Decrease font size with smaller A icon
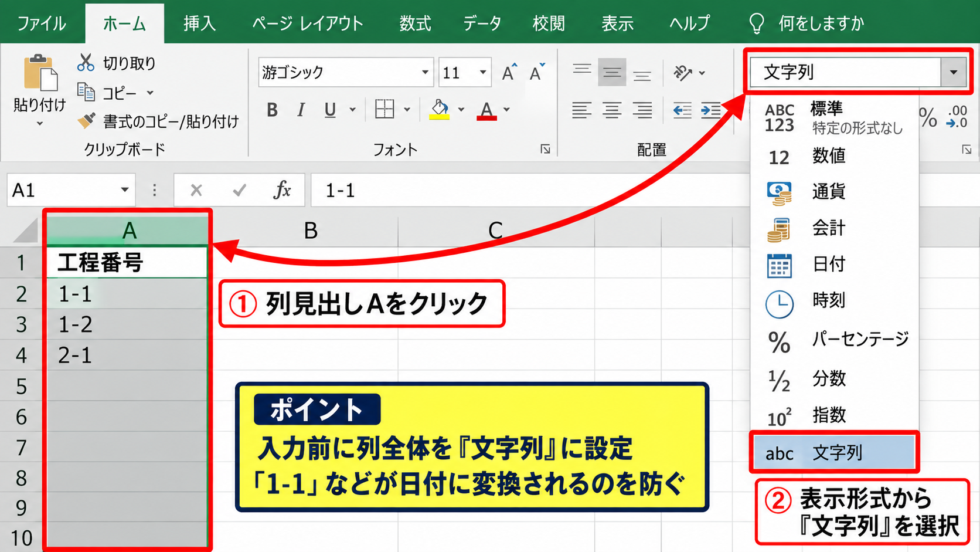 pyautogui.click(x=537, y=72)
